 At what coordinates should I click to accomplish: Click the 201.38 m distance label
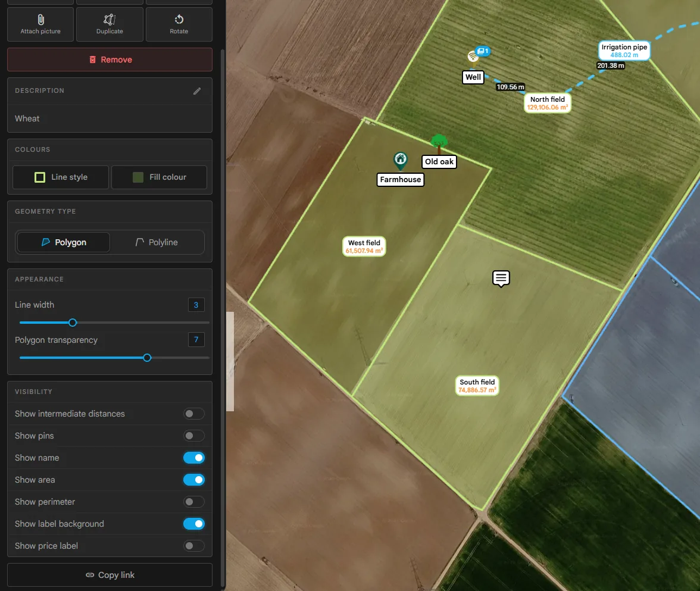[x=611, y=65]
